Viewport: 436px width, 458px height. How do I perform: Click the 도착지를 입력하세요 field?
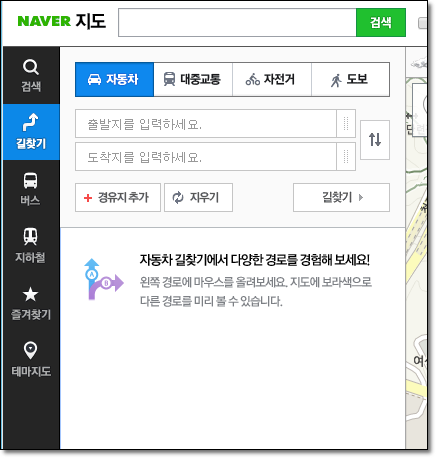click(206, 157)
